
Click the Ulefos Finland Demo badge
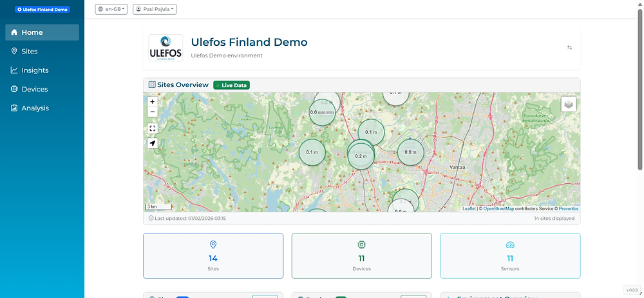[43, 10]
